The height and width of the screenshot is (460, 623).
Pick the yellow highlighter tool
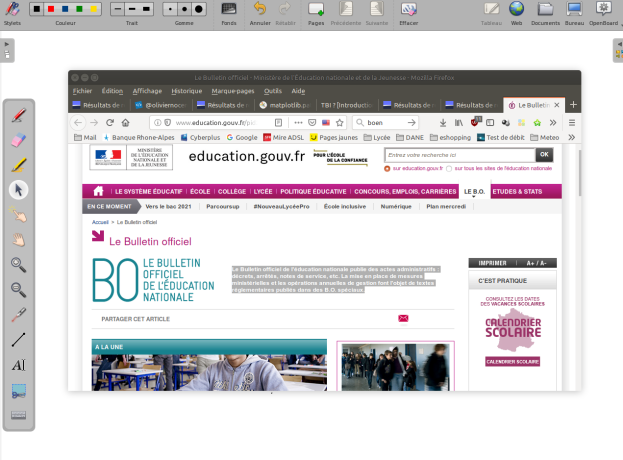[x=18, y=165]
